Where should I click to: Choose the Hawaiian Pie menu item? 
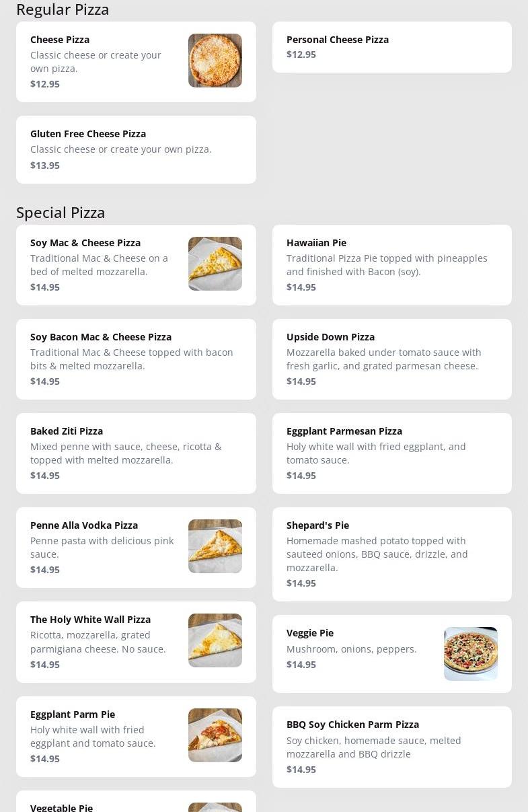pos(391,265)
